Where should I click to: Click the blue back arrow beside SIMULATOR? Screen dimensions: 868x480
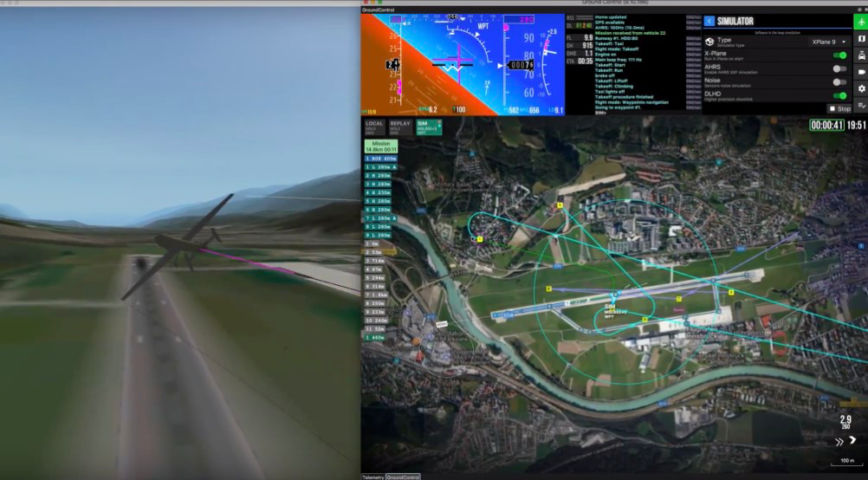pyautogui.click(x=709, y=21)
